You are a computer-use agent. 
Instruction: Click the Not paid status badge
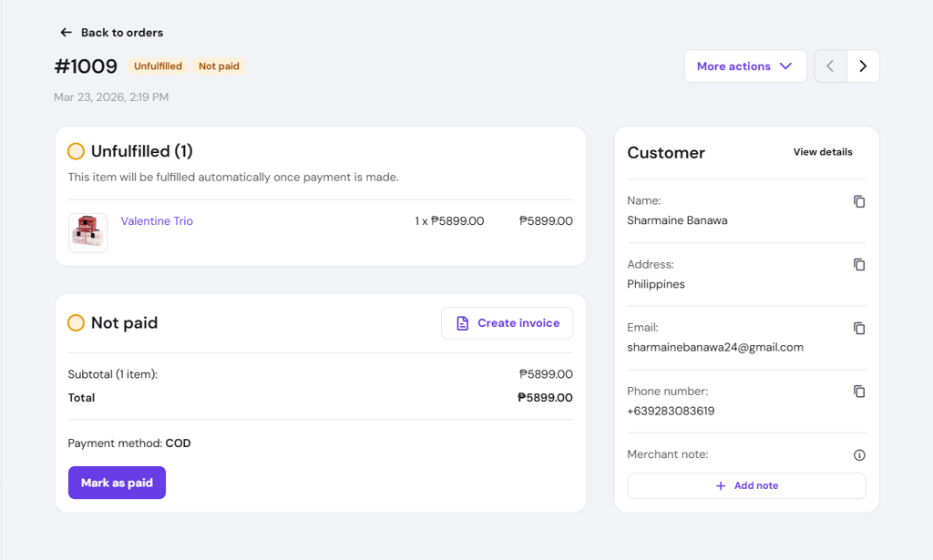(x=219, y=66)
